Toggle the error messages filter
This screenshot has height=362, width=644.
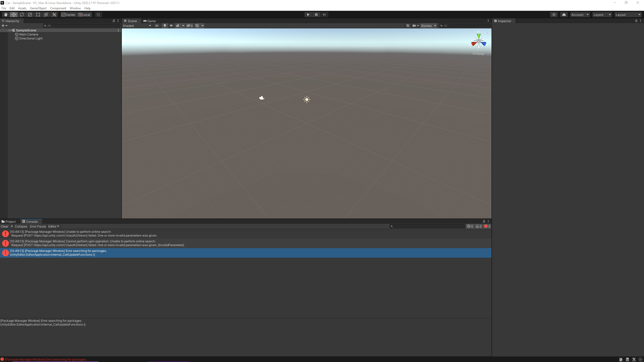point(487,226)
